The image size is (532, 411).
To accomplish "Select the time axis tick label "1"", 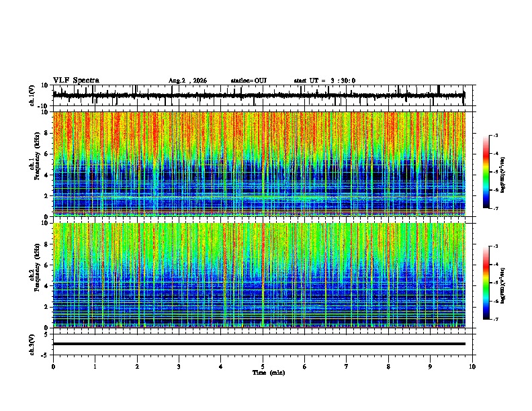I will click(x=95, y=367).
